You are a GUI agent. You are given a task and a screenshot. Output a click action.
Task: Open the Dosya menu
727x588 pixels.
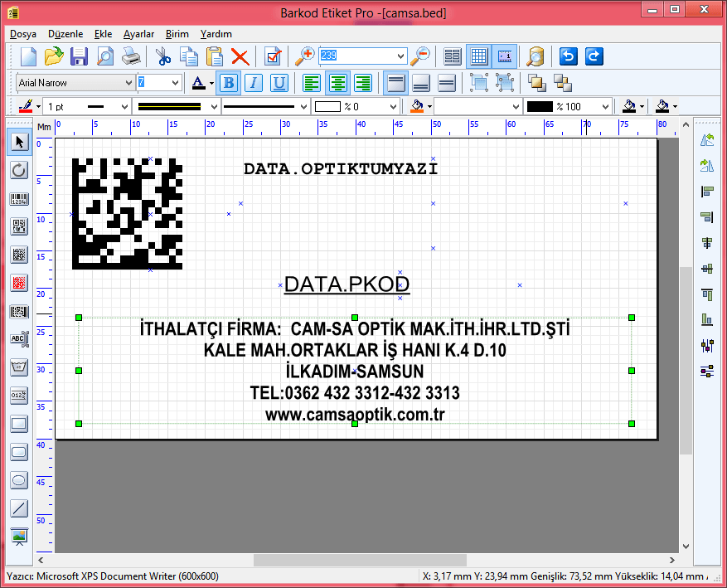point(23,34)
